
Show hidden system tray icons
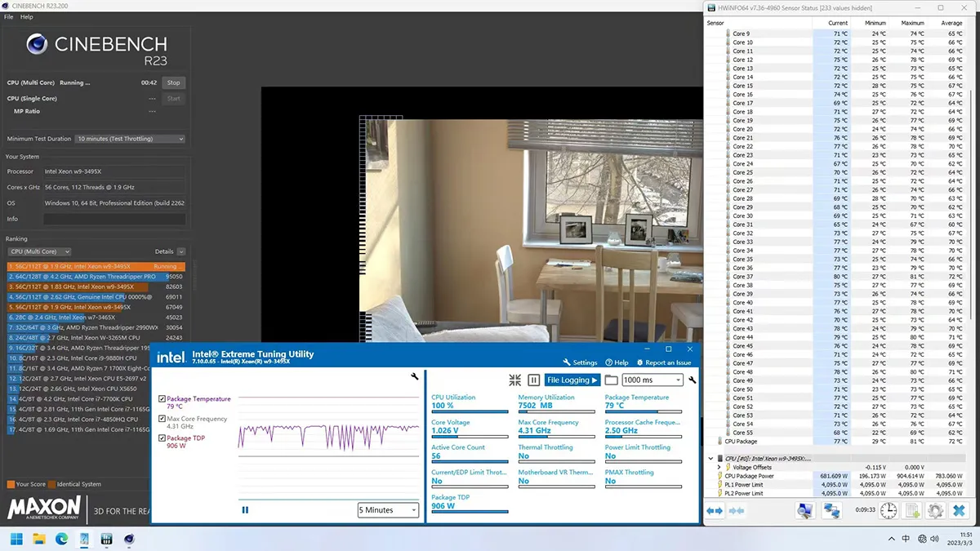tap(893, 539)
